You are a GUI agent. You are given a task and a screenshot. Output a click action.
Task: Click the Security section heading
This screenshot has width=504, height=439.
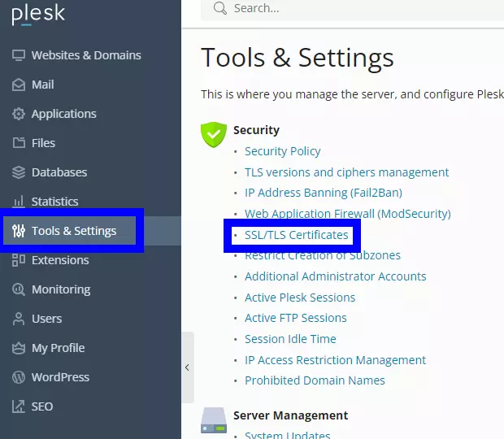256,130
